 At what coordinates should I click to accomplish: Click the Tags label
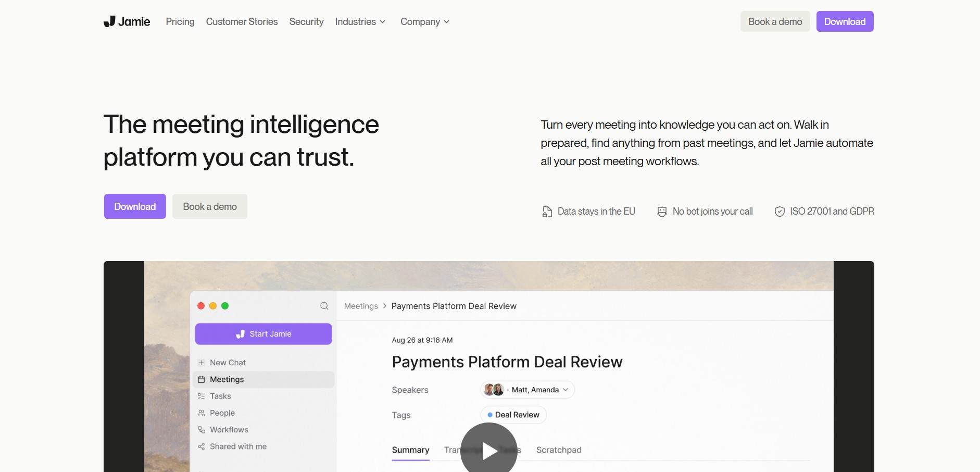point(401,415)
